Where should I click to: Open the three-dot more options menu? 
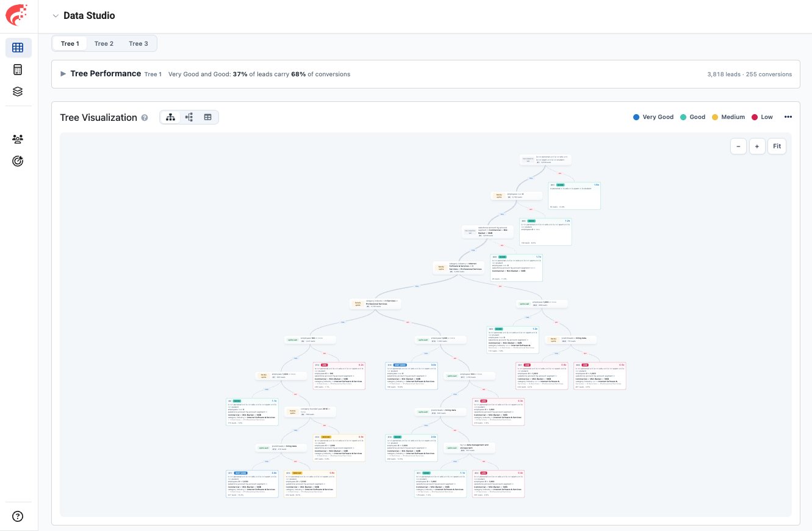(788, 117)
